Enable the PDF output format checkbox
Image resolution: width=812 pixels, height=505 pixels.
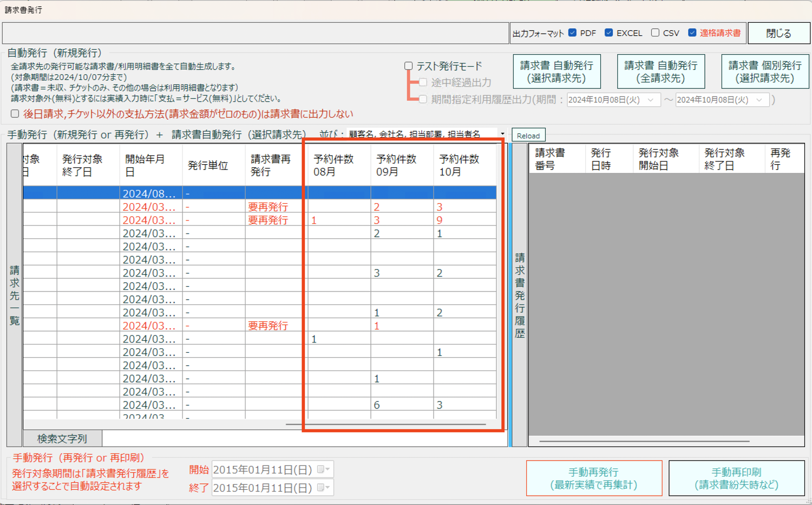point(572,33)
